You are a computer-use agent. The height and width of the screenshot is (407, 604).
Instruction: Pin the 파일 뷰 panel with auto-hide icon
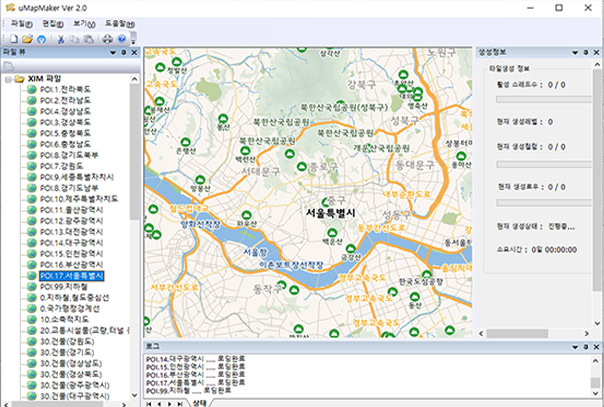click(124, 52)
